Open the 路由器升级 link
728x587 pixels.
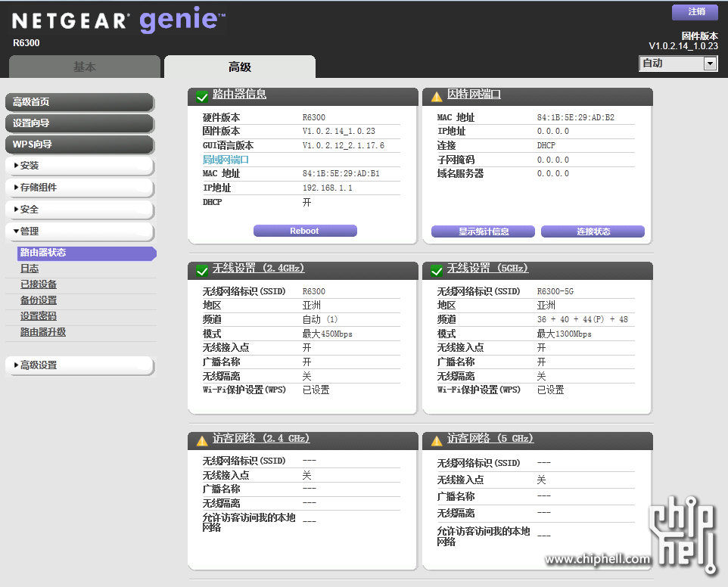43,332
